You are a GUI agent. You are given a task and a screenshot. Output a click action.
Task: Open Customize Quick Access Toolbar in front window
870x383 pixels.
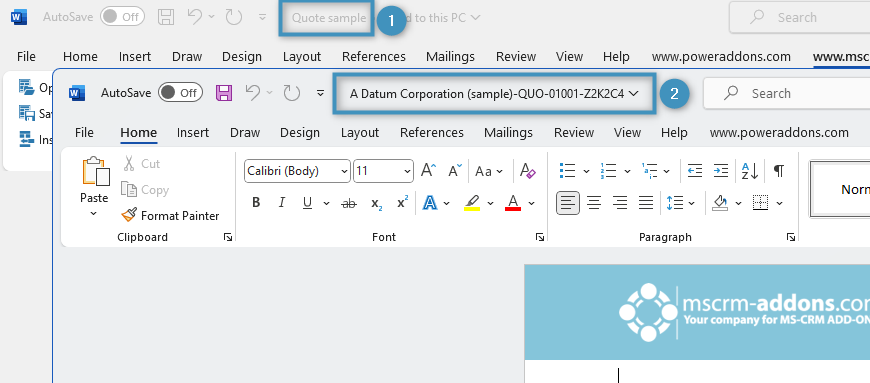click(320, 93)
